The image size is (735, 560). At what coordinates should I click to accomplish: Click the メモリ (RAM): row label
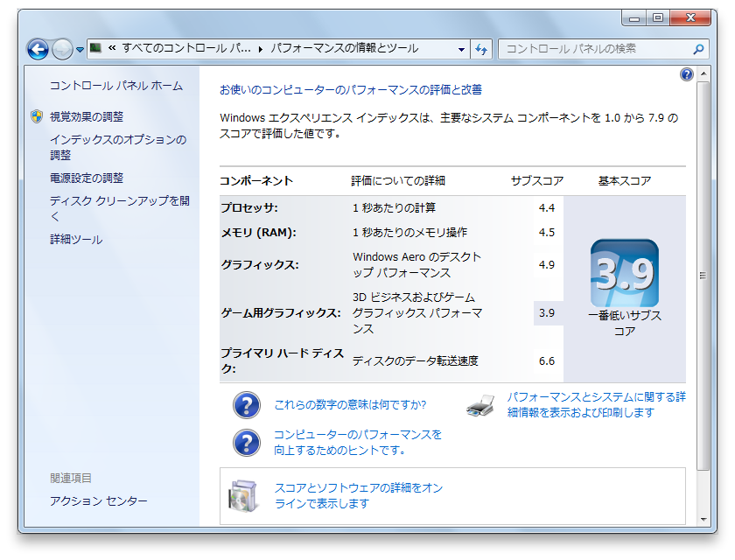point(259,233)
